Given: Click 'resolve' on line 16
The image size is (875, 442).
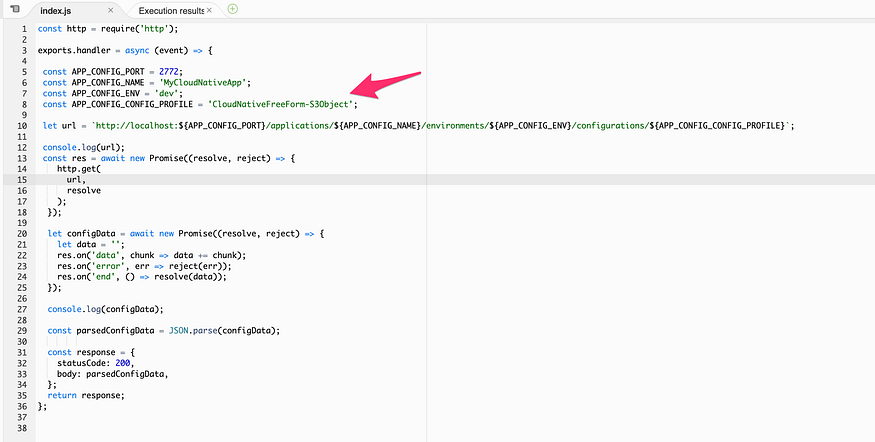Looking at the screenshot, I should click(x=84, y=190).
